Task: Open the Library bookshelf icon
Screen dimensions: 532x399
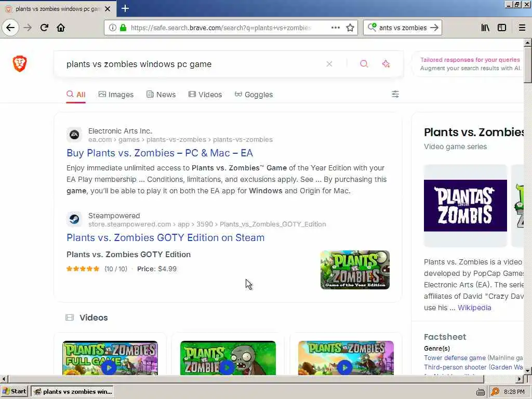Action: coord(486,28)
